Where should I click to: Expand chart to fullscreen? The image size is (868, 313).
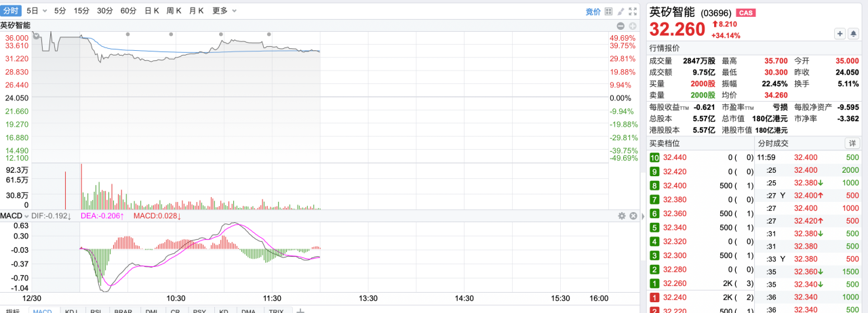pyautogui.click(x=633, y=12)
